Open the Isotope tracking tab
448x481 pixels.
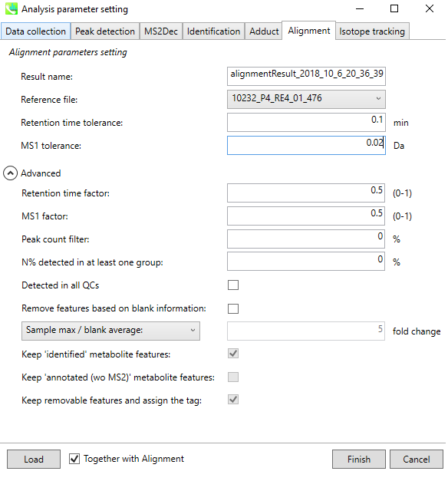coord(372,31)
